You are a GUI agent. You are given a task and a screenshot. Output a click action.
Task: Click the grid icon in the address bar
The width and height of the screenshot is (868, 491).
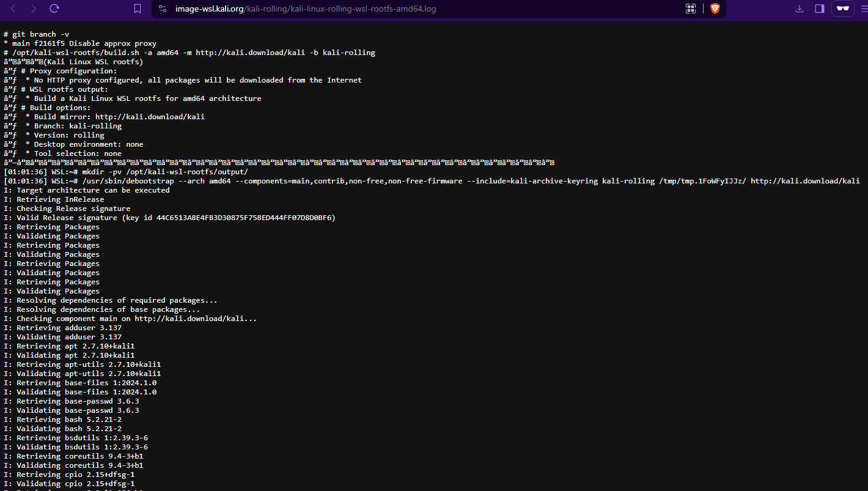click(691, 9)
